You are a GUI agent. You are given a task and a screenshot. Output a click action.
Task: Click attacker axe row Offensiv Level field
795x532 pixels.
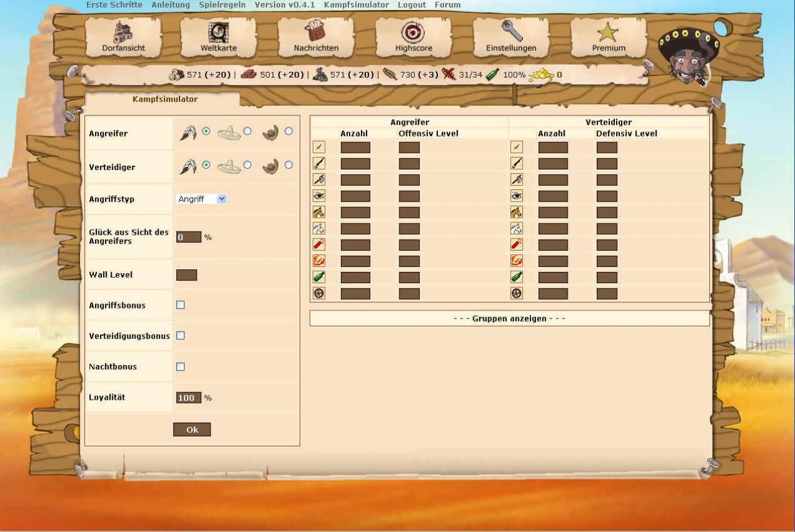tap(409, 180)
